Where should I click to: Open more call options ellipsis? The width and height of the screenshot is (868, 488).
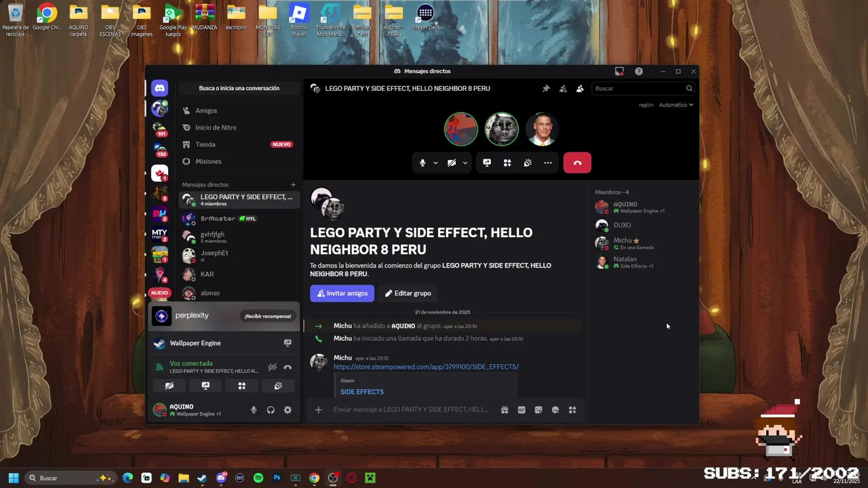[x=548, y=163]
